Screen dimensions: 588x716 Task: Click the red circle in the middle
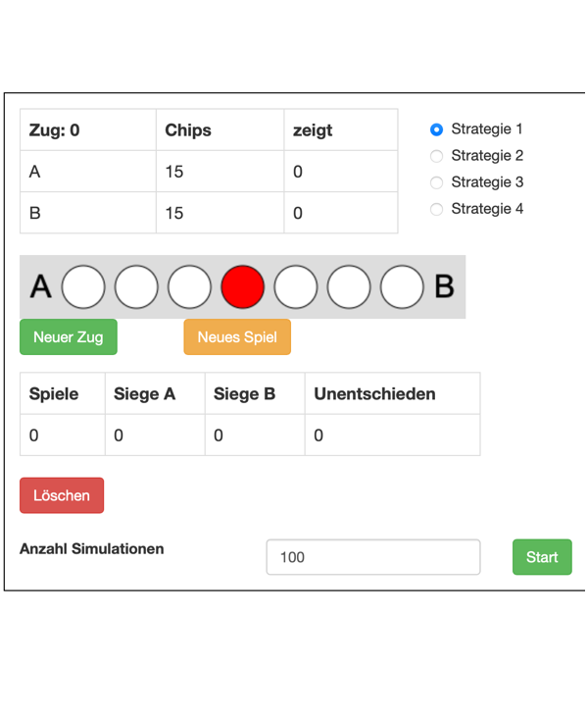243,287
